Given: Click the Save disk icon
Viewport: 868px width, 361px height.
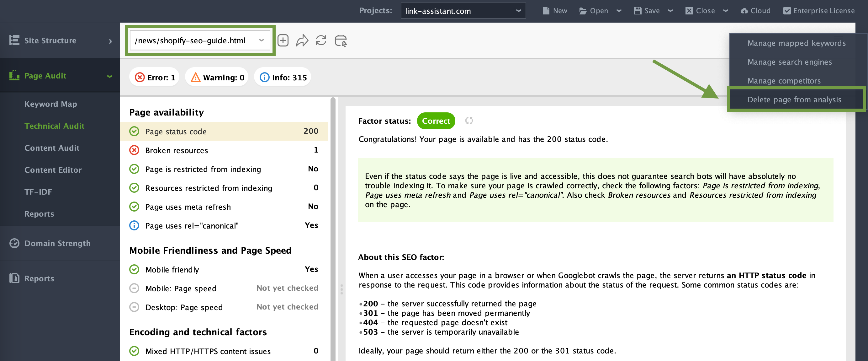Looking at the screenshot, I should click(638, 11).
